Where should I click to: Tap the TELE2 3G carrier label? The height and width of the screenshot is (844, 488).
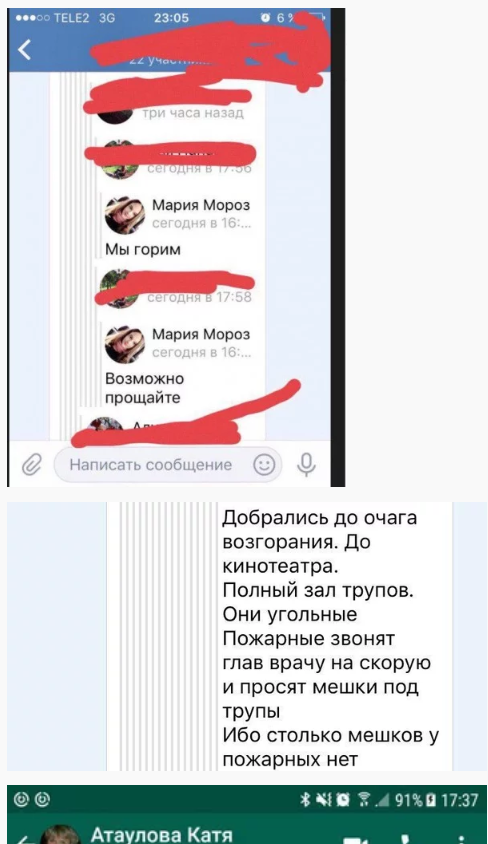pos(84,18)
